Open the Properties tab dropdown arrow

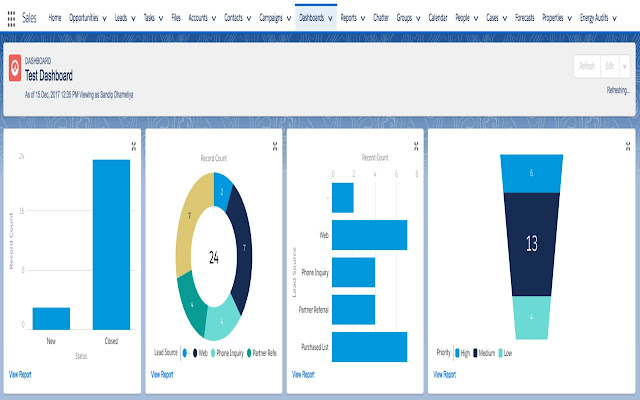570,18
